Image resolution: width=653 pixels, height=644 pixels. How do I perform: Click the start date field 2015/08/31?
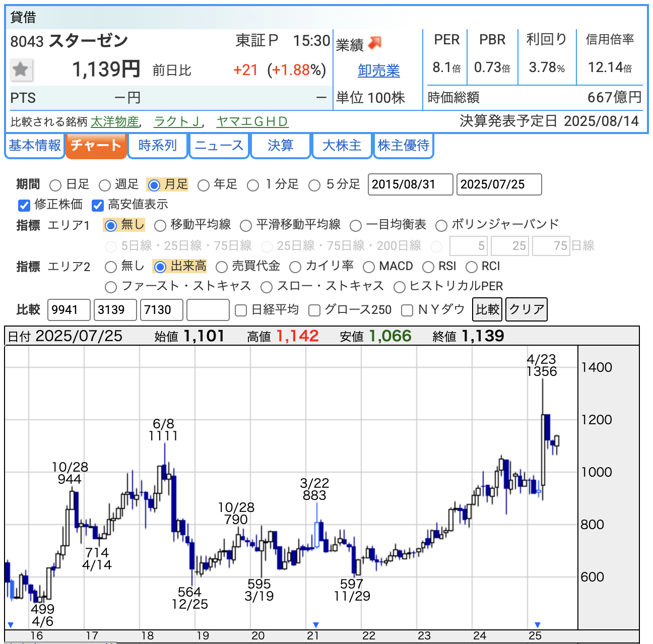click(x=411, y=184)
